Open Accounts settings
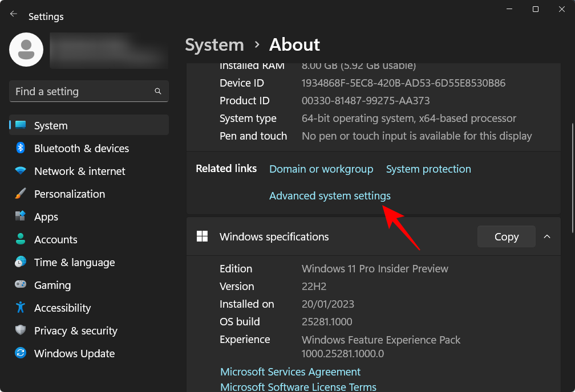The width and height of the screenshot is (575, 392). (x=55, y=239)
